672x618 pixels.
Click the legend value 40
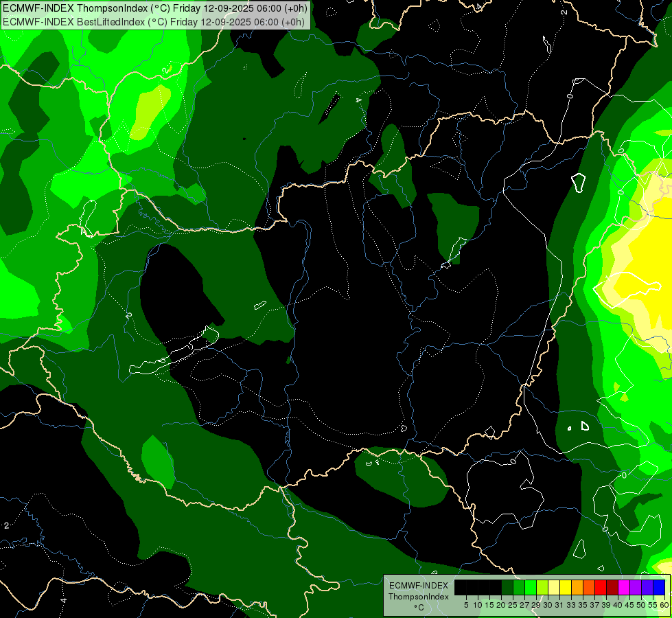pyautogui.click(x=618, y=605)
